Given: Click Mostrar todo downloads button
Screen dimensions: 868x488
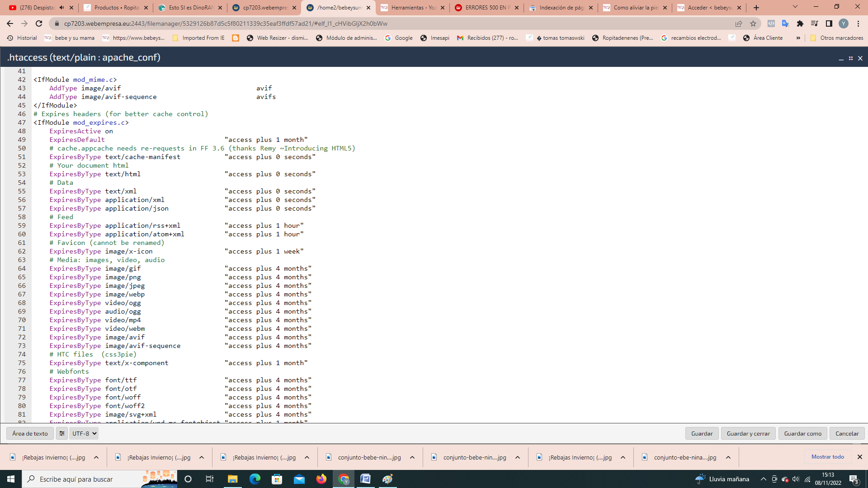Looking at the screenshot, I should pyautogui.click(x=827, y=457).
